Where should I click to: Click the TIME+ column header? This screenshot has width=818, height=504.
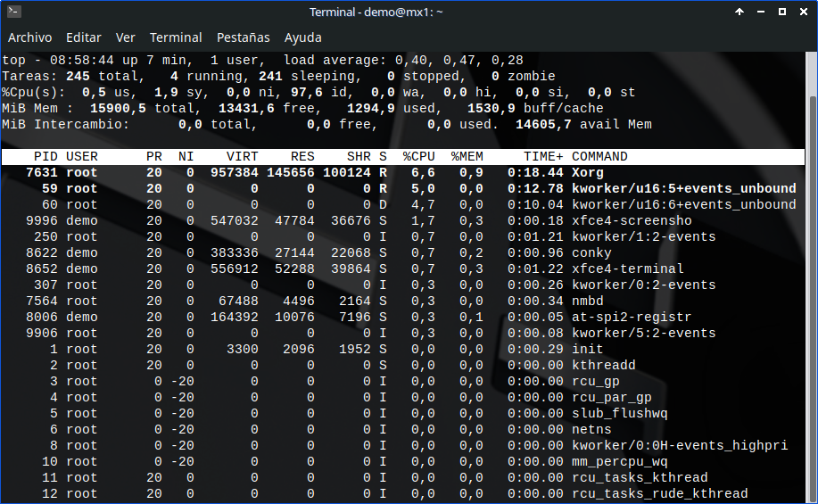point(543,156)
